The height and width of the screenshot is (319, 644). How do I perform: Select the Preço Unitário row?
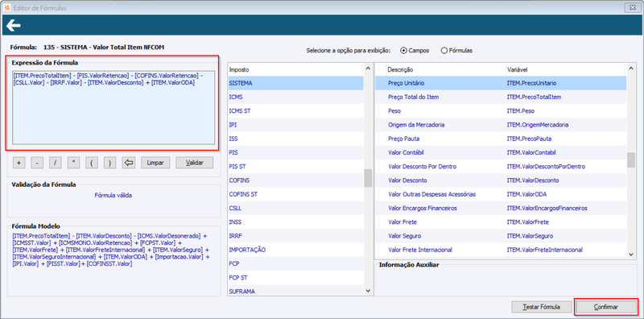[501, 83]
